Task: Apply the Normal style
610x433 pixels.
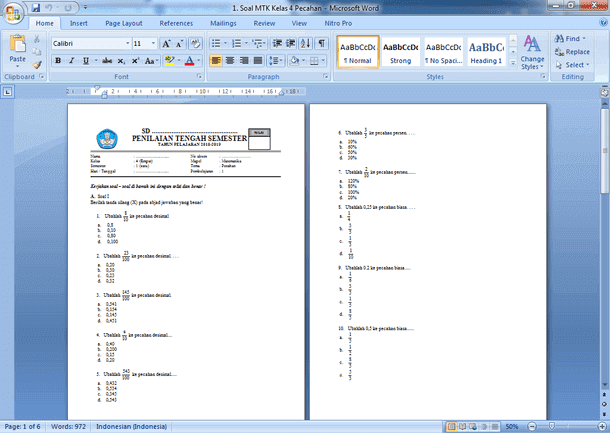Action: coord(358,52)
